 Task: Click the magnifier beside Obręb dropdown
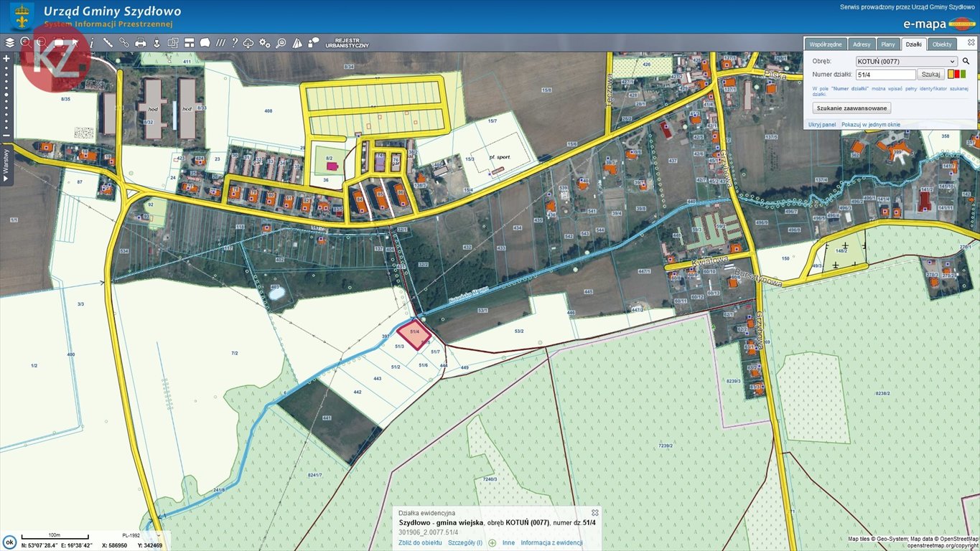point(966,61)
